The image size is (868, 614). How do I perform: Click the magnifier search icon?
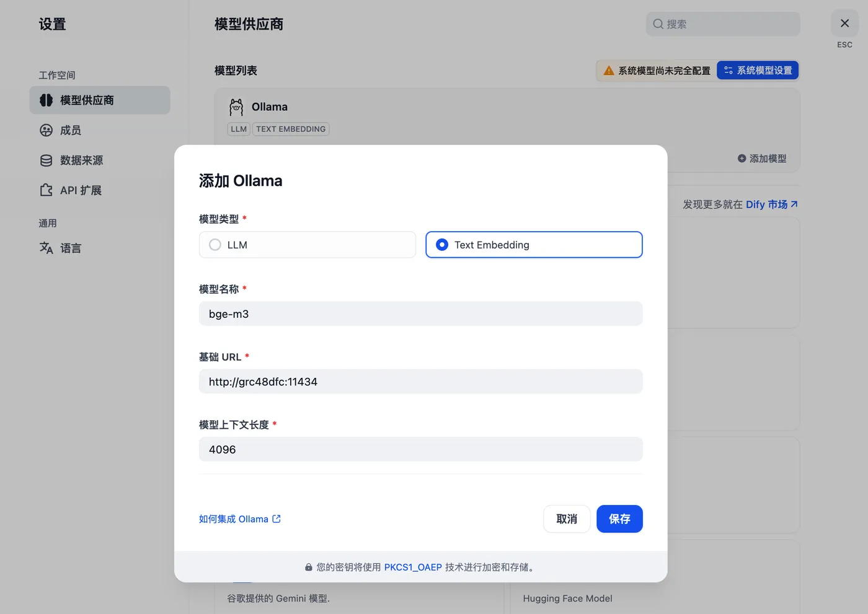coord(658,24)
